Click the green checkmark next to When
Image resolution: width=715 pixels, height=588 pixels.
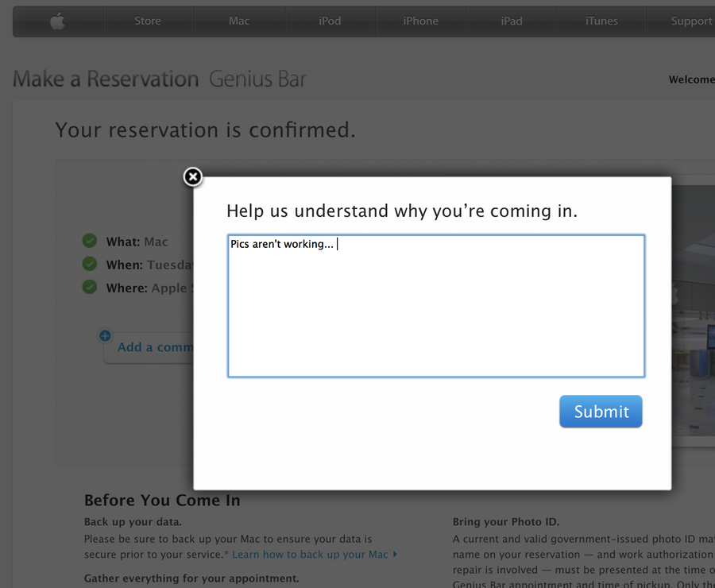pos(90,264)
